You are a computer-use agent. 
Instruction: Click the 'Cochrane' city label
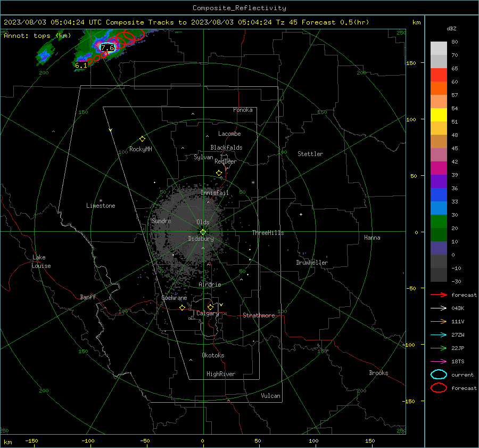tap(174, 298)
